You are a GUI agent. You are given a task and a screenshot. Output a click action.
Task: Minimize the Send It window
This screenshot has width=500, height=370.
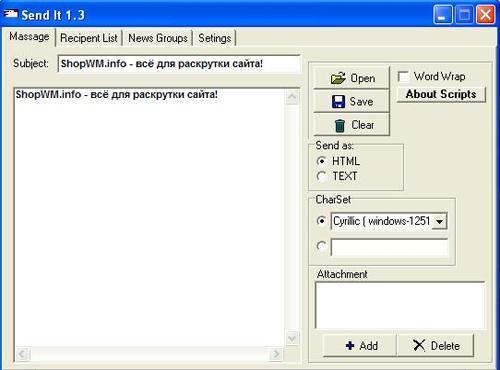click(x=443, y=15)
